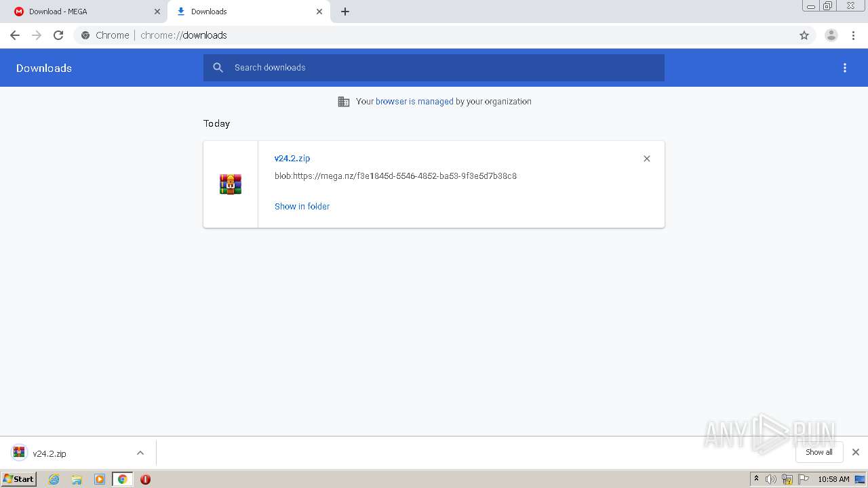Image resolution: width=868 pixels, height=488 pixels.
Task: Switch to the Download - MEGA tab
Action: click(x=85, y=12)
